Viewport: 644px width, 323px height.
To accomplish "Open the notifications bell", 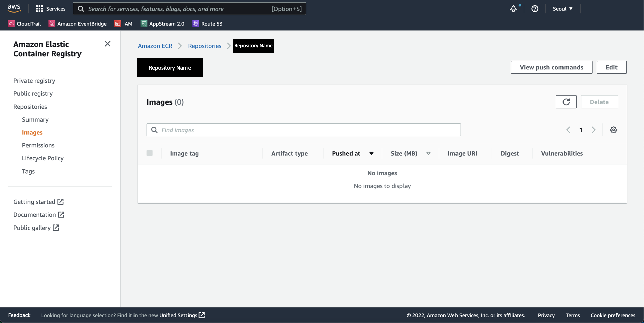I will point(513,9).
